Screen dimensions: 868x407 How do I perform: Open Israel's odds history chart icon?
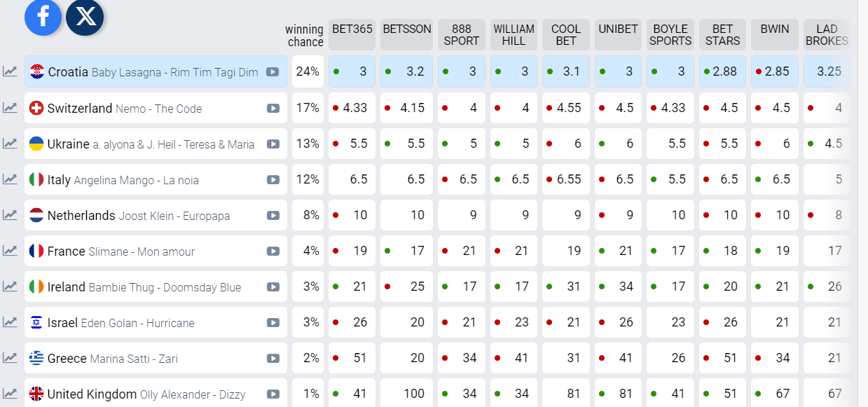[x=10, y=322]
